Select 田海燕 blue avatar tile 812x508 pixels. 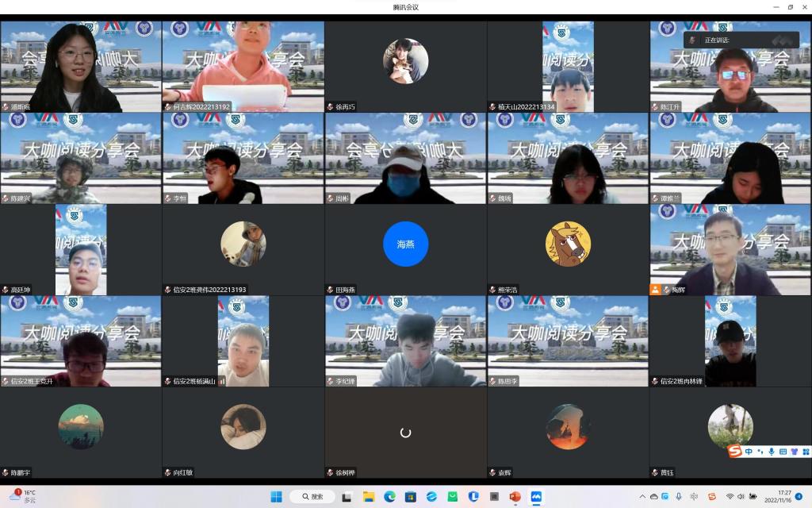pyautogui.click(x=405, y=244)
